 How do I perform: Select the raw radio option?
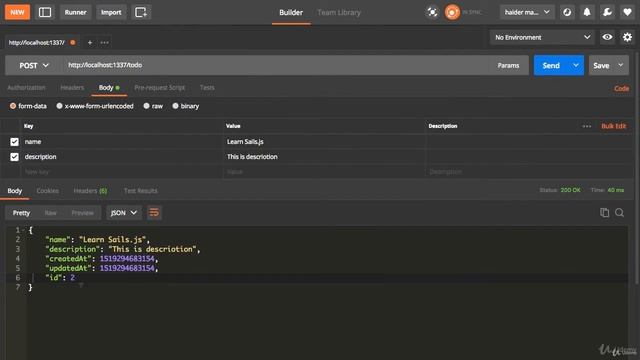click(x=147, y=106)
